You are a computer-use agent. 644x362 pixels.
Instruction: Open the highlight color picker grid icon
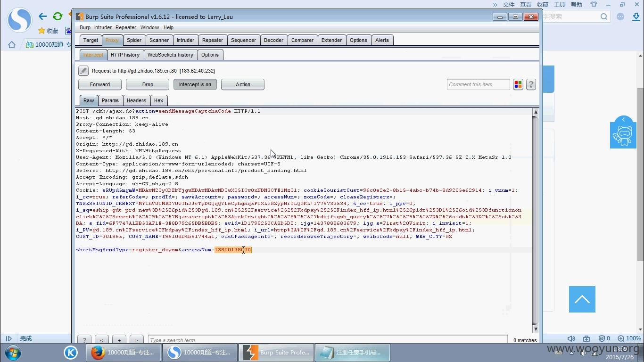point(518,84)
